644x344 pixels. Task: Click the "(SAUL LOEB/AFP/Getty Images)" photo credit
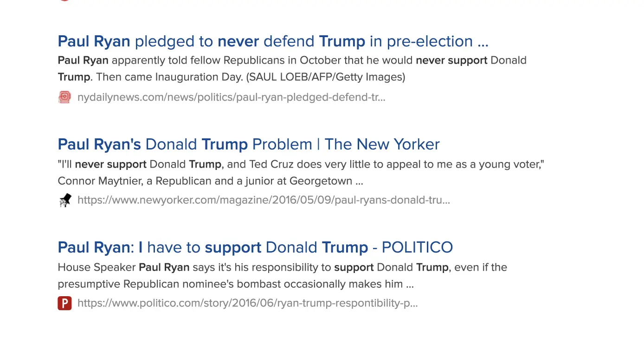(326, 77)
